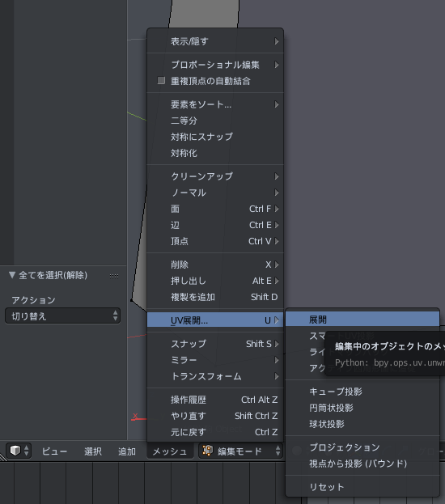Collapse the 全てを選択(解除) panel triangle
This screenshot has height=504, width=445.
12,275
